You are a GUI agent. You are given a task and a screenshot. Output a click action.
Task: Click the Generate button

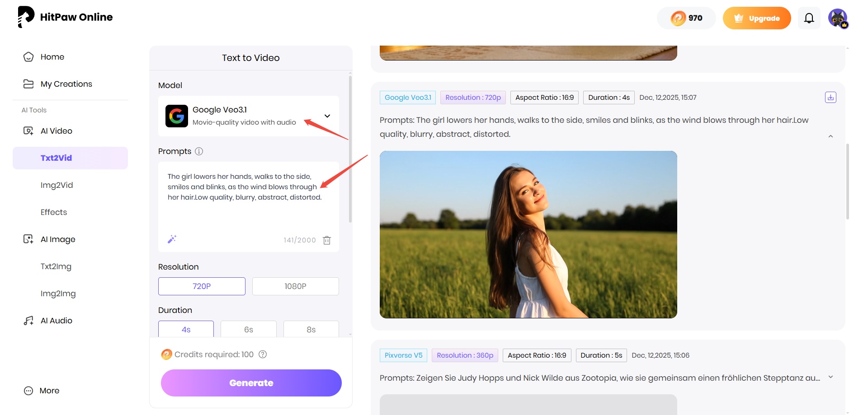point(251,383)
